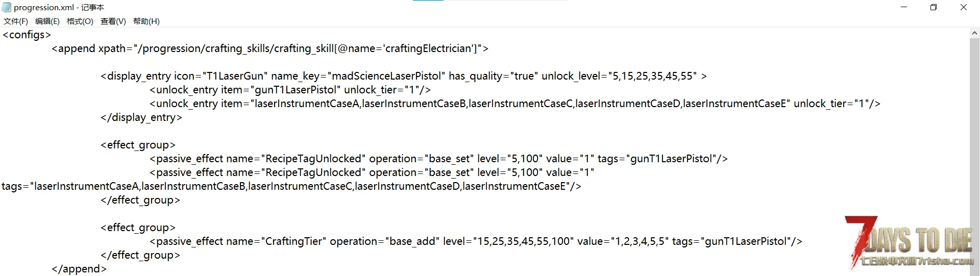Open the 文件(F) menu
This screenshot has height=276, width=980.
(x=16, y=21)
